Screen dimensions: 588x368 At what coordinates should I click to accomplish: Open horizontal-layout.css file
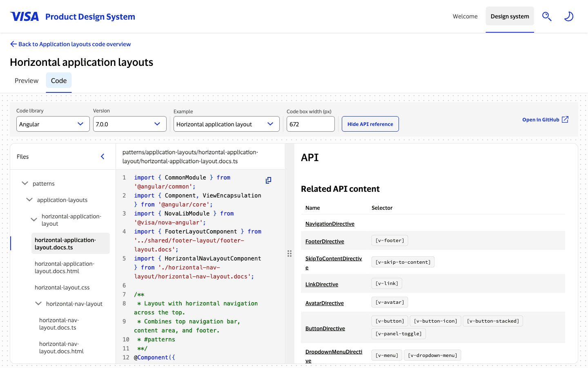tap(62, 287)
